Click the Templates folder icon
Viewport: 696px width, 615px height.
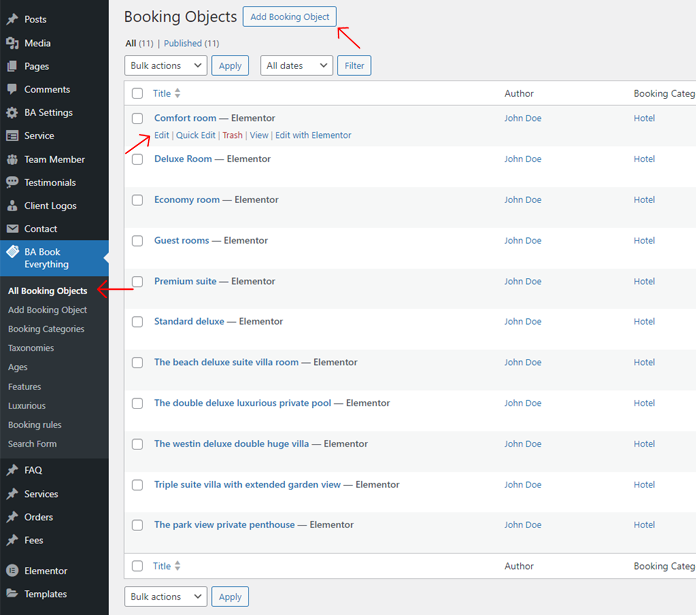click(x=12, y=594)
